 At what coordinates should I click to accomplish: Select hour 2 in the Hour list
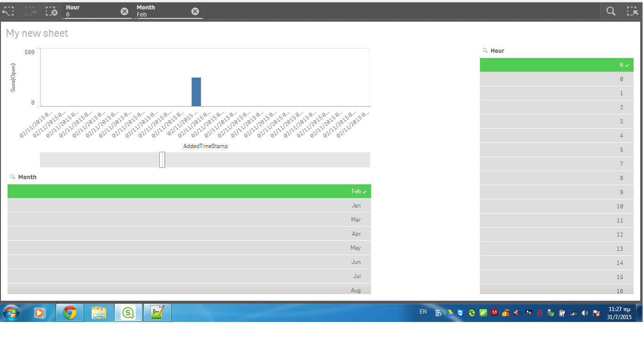(x=557, y=107)
